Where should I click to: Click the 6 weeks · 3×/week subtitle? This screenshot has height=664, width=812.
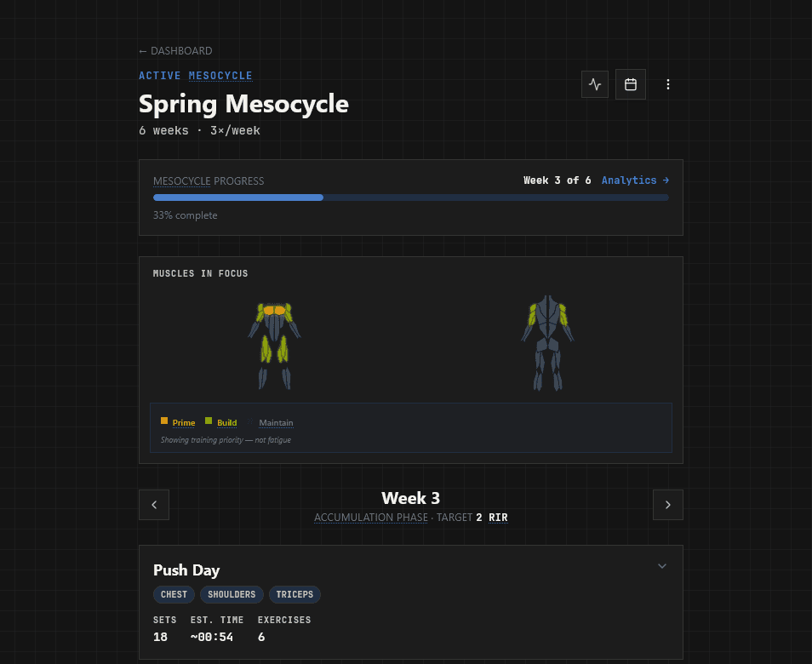point(199,130)
